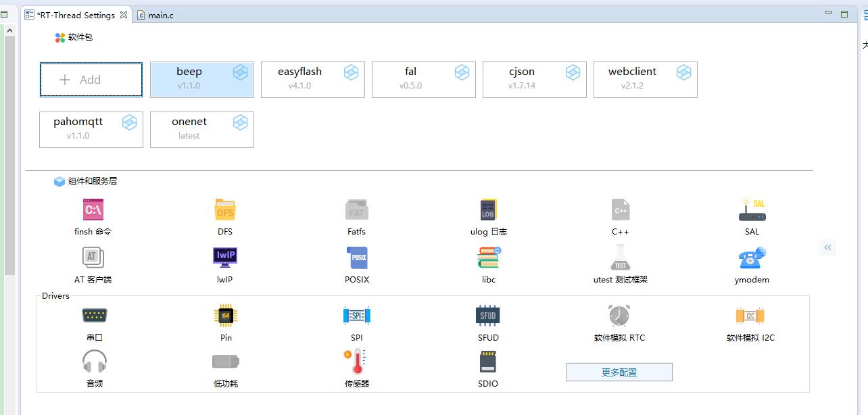Click the ymodem telephone icon

coord(752,258)
